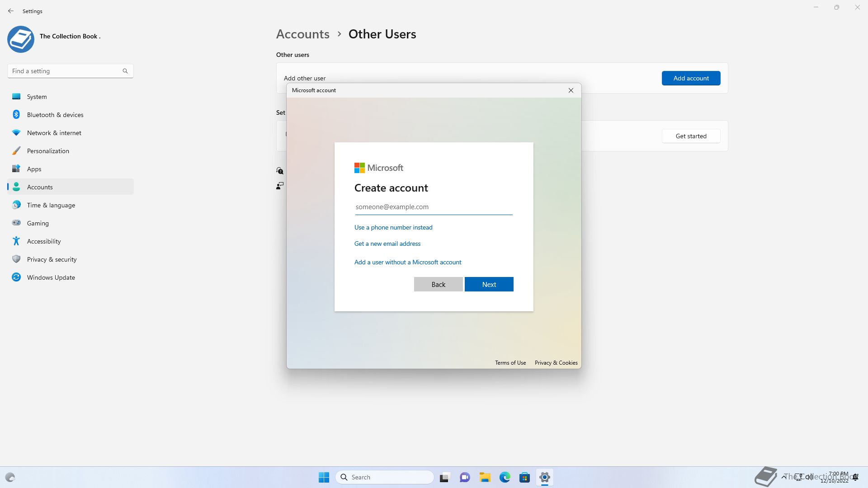
Task: Open Windows Update icon
Action: pyautogui.click(x=16, y=277)
